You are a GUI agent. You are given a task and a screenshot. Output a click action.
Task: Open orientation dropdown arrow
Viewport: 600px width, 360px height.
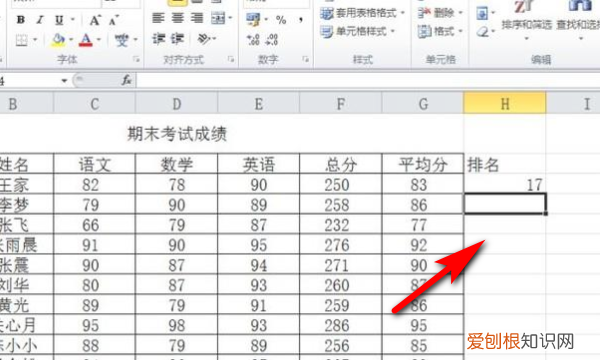[214, 39]
